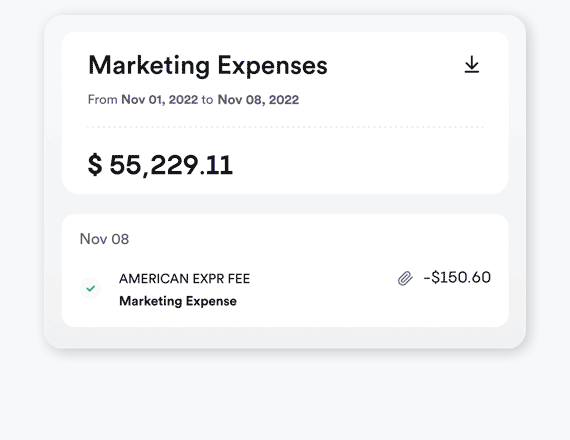Download the Marketing Expenses report
The image size is (570, 440).
[472, 64]
